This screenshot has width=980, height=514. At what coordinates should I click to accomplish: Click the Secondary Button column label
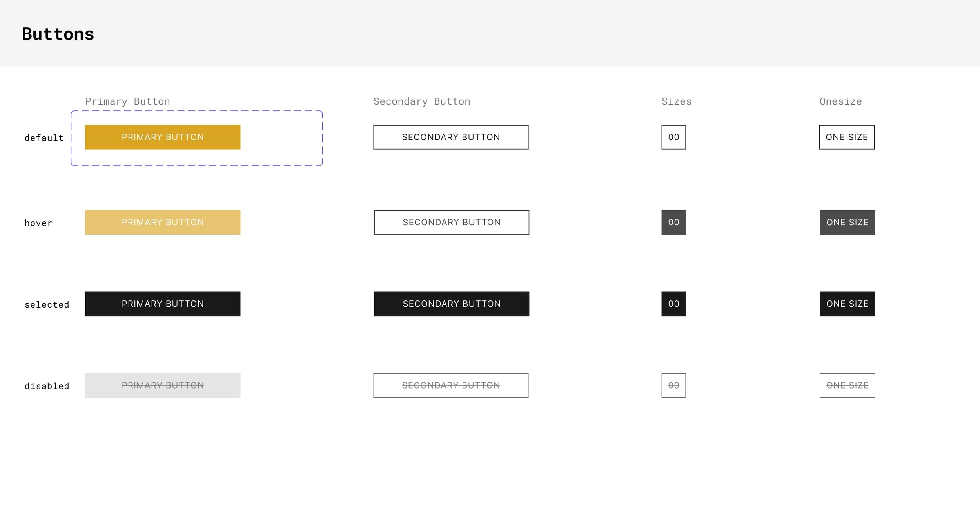click(x=422, y=101)
